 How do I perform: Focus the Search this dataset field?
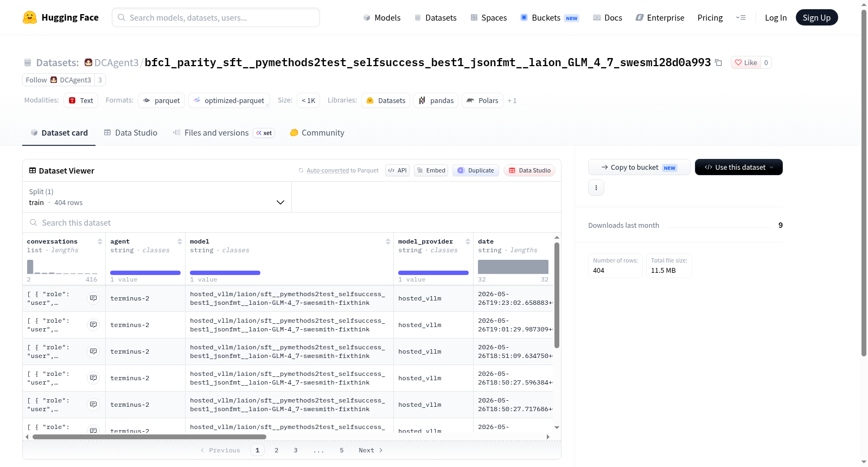[x=292, y=223]
